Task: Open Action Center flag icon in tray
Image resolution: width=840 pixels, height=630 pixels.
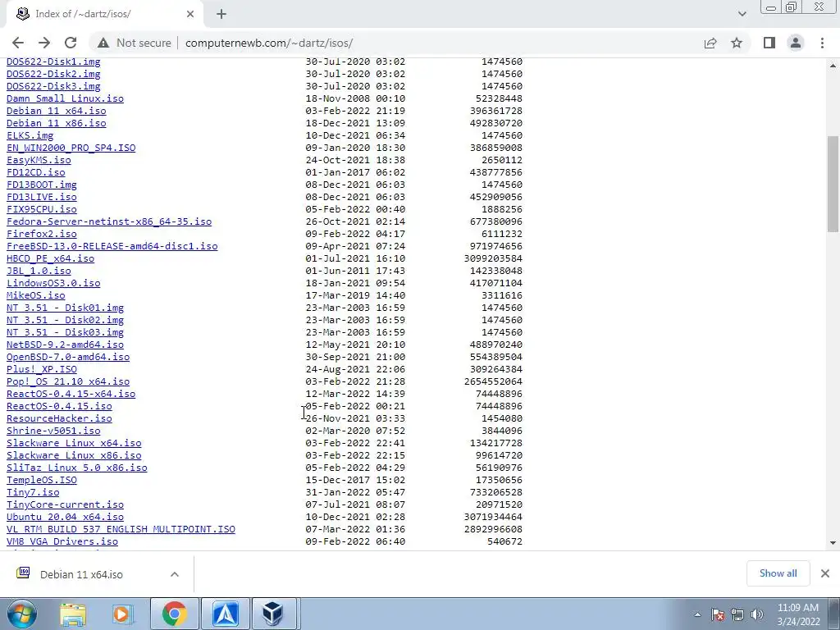Action: 718,614
